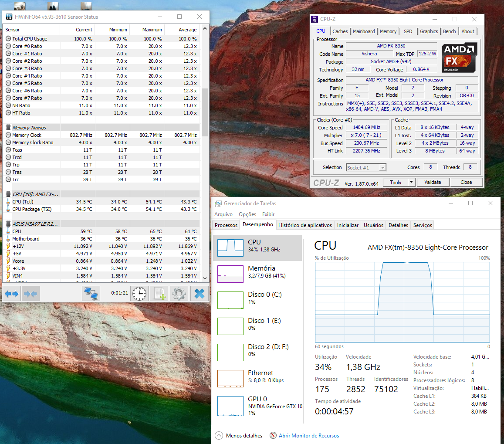Switch to the Detalhes tab
The image size is (504, 444).
pos(398,225)
